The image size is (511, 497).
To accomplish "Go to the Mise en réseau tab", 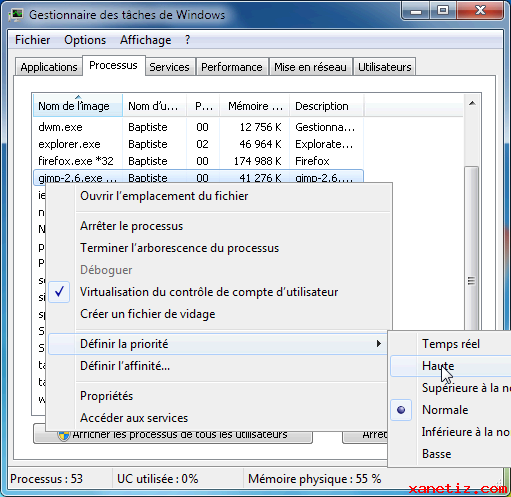I will point(310,67).
